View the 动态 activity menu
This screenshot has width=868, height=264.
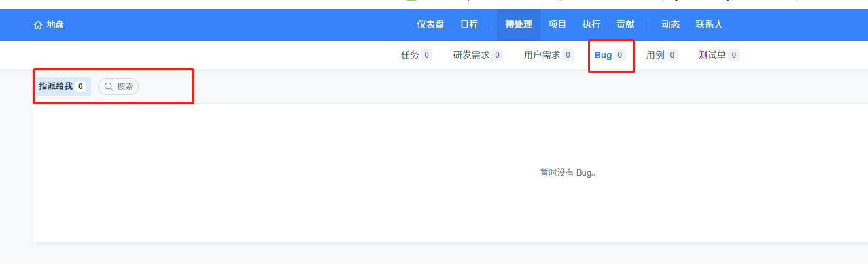coord(670,25)
